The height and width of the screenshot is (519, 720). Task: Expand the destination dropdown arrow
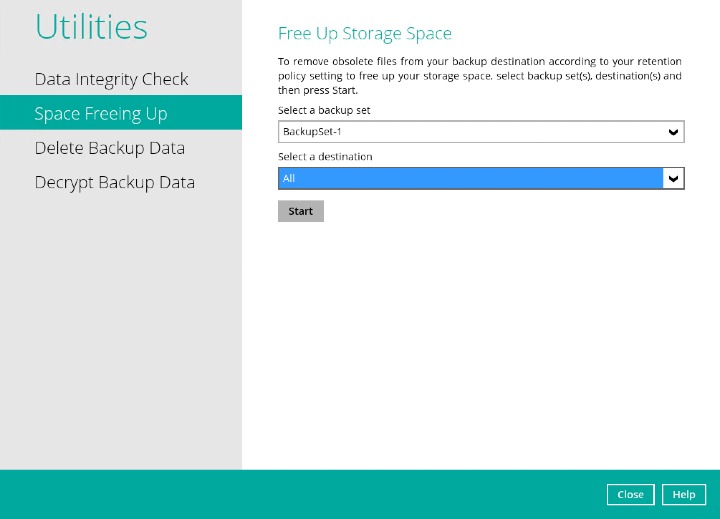[x=674, y=178]
